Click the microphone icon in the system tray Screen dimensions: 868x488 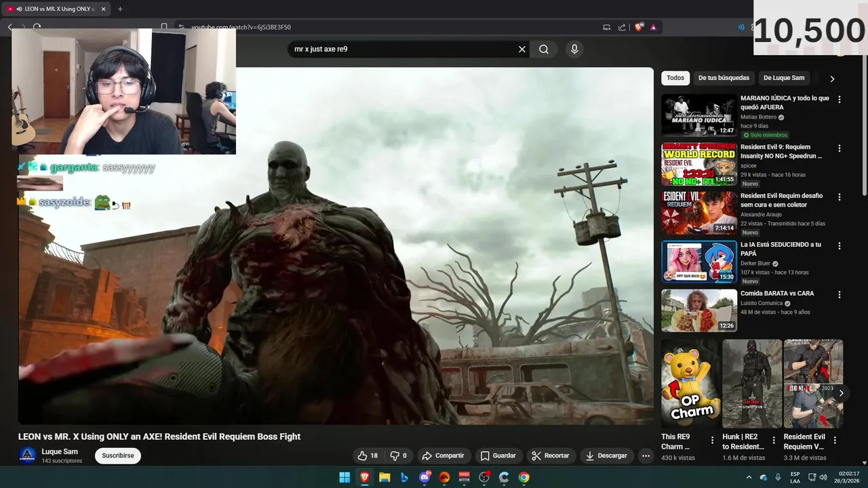tap(778, 477)
